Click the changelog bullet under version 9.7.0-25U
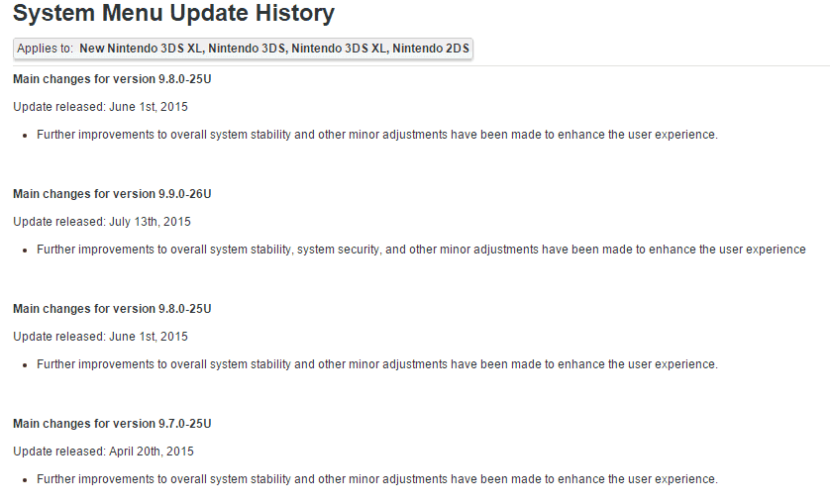The height and width of the screenshot is (504, 830). pos(377,479)
